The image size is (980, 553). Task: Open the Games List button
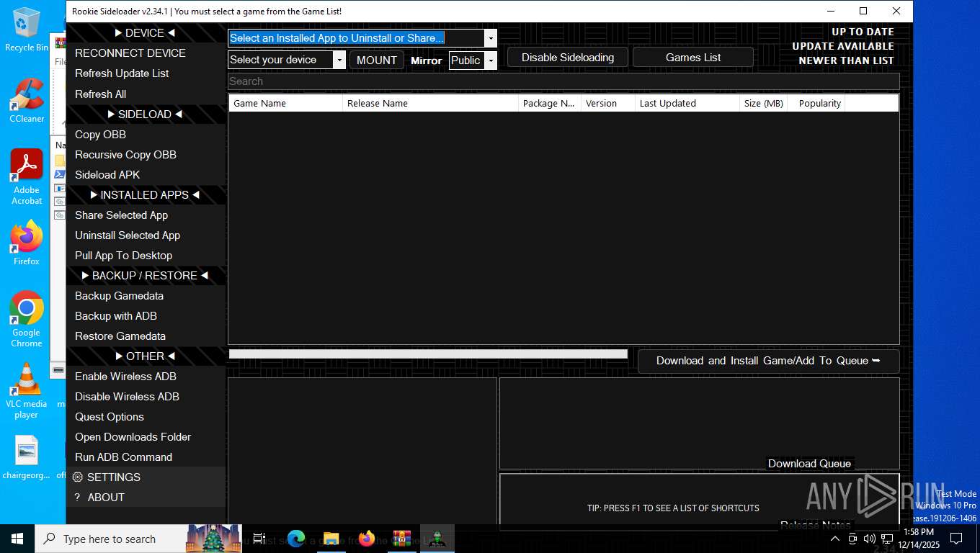(x=693, y=58)
